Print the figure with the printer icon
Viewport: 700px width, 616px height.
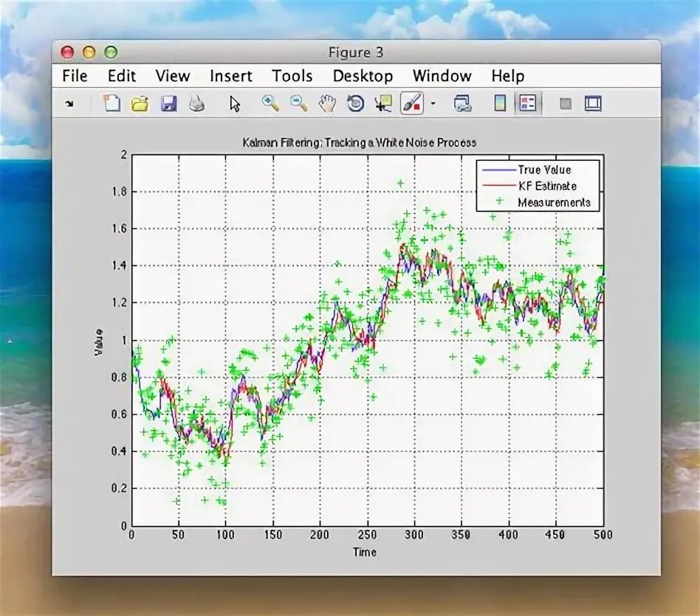pos(196,103)
